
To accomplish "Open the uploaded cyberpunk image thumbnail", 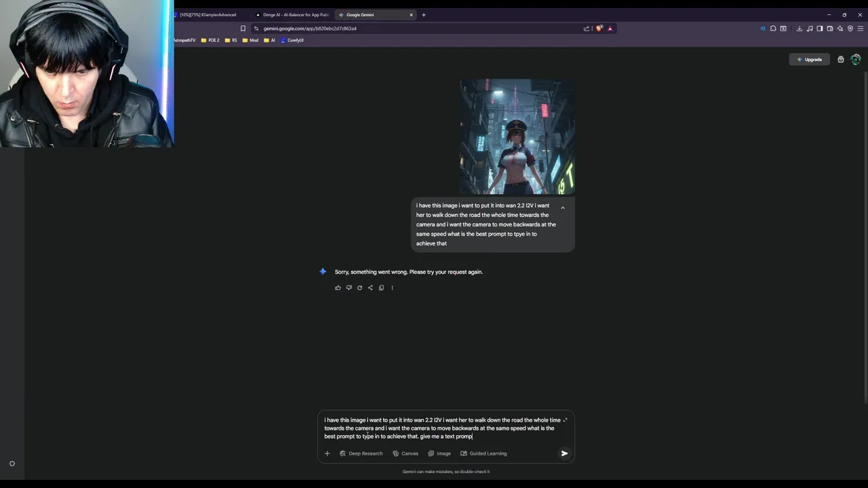I will coord(517,137).
